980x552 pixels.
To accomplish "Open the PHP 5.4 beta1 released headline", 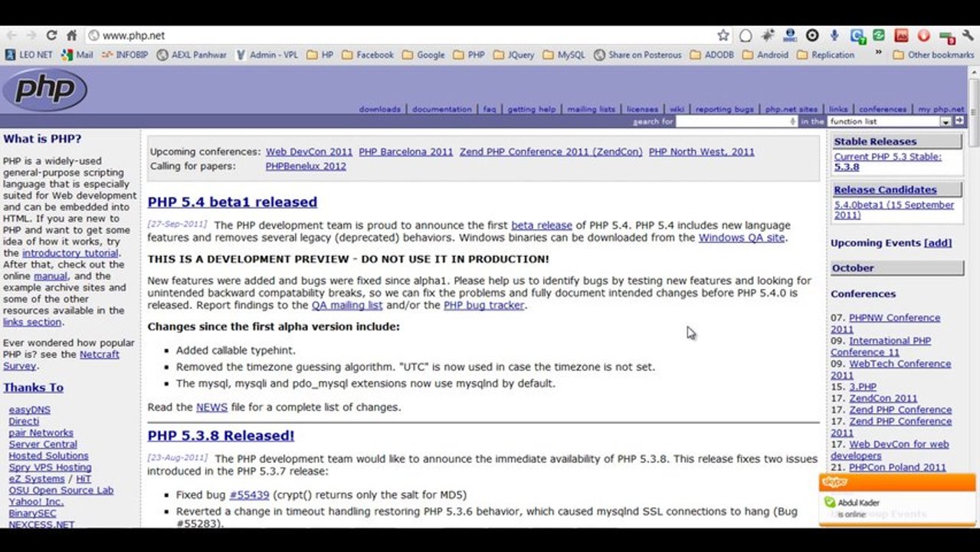I will [232, 202].
